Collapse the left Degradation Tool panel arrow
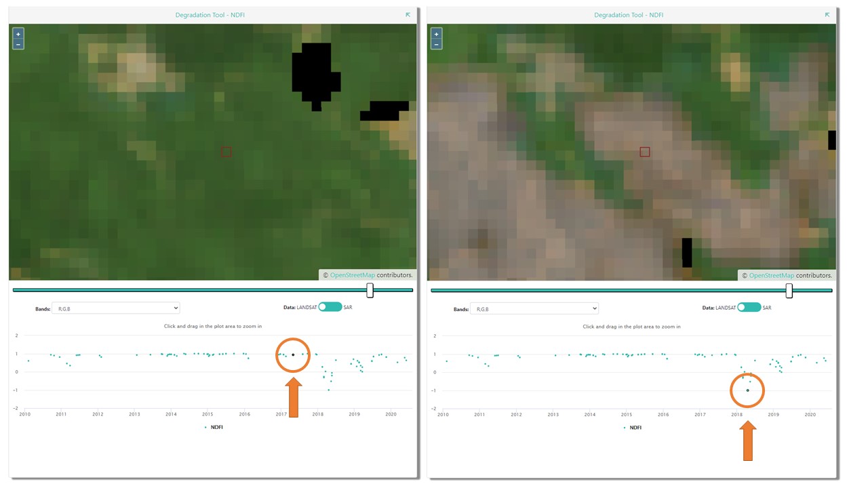Viewport: 868px width, 488px height. [408, 14]
